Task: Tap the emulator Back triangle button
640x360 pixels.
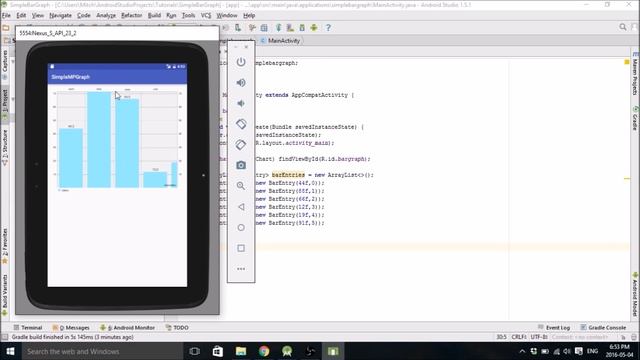Action: coord(241,207)
